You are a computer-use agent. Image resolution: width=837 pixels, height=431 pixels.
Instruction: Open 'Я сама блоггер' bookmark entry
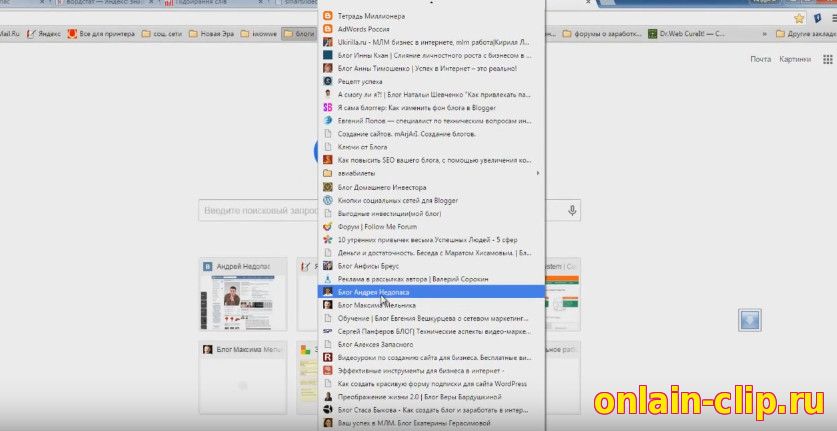[431, 107]
